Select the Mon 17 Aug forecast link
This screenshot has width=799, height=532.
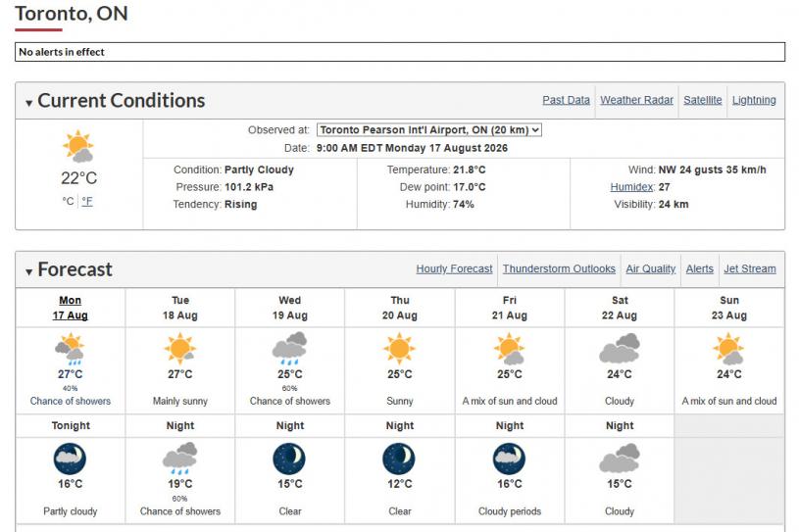tap(71, 308)
